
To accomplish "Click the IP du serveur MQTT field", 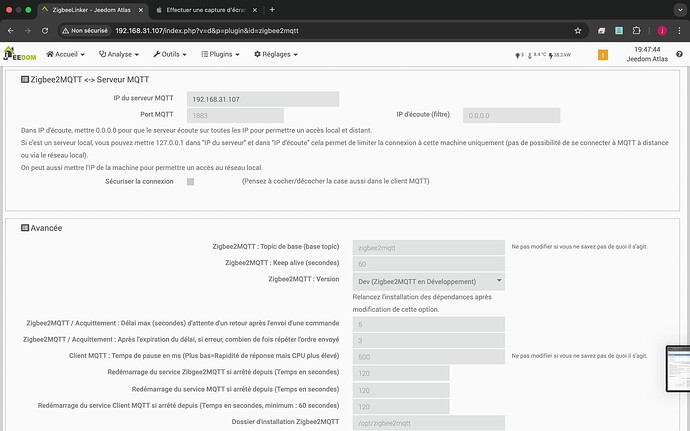I will pos(263,99).
